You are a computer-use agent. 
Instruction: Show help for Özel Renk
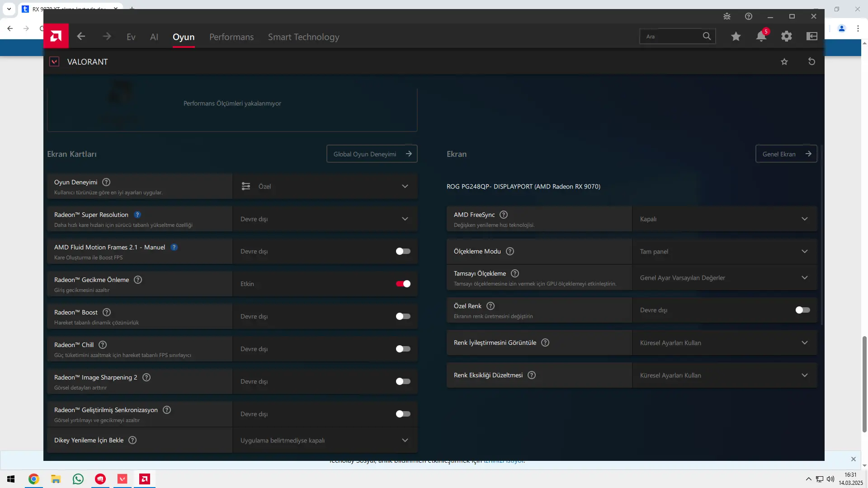[491, 306]
